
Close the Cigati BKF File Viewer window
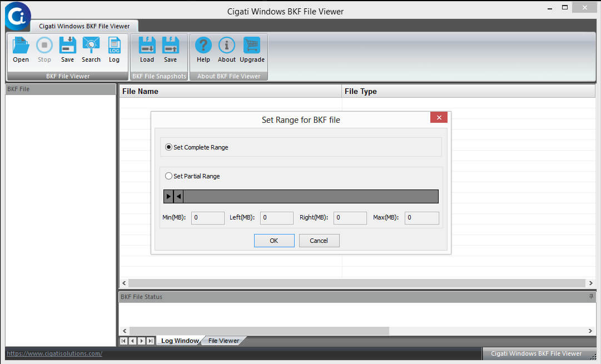click(584, 8)
